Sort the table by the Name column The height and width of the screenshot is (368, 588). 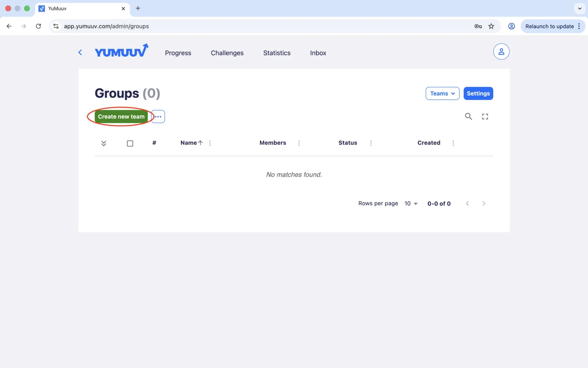pyautogui.click(x=192, y=143)
